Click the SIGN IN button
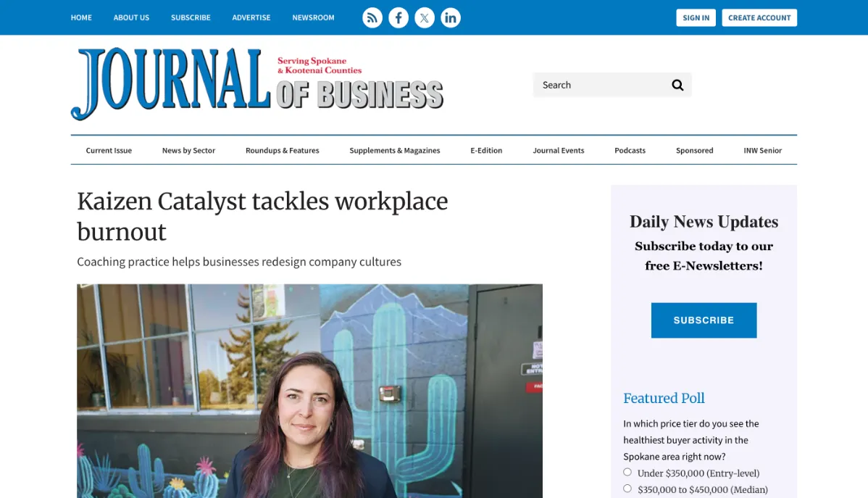Viewport: 868px width, 498px height. (696, 17)
